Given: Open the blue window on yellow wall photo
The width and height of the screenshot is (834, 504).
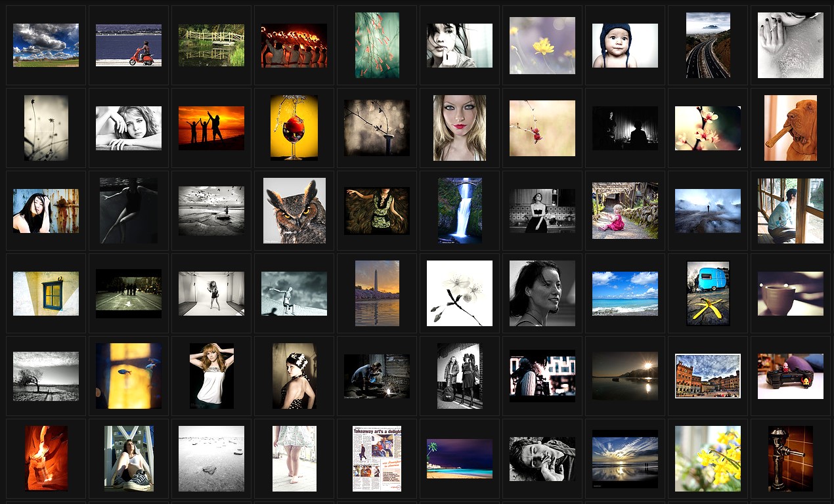Looking at the screenshot, I should (46, 293).
